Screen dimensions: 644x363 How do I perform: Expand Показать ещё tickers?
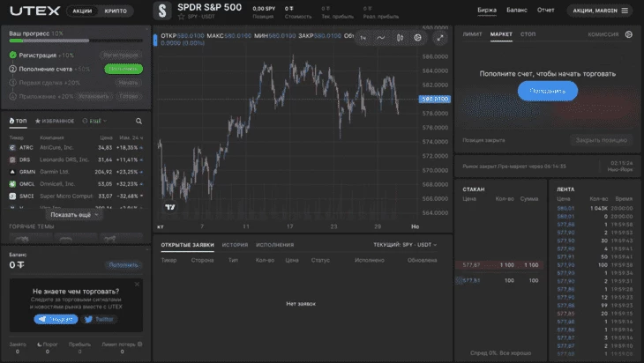pos(74,214)
